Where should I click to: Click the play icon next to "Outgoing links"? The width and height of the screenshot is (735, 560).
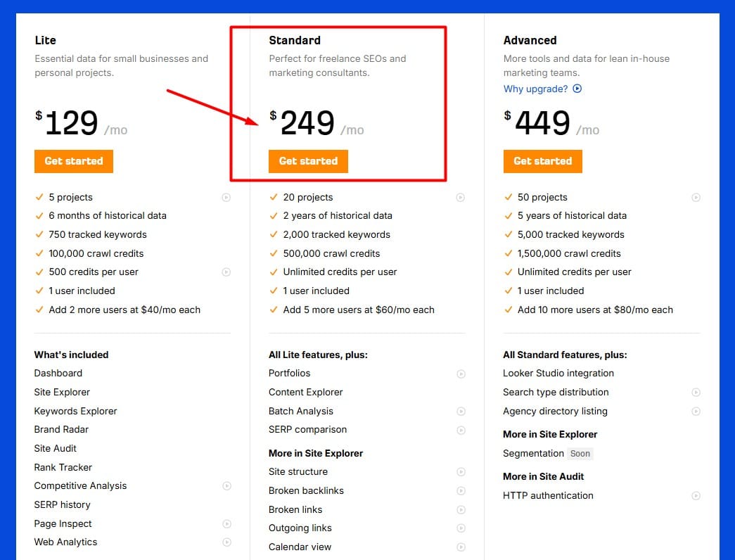461,528
